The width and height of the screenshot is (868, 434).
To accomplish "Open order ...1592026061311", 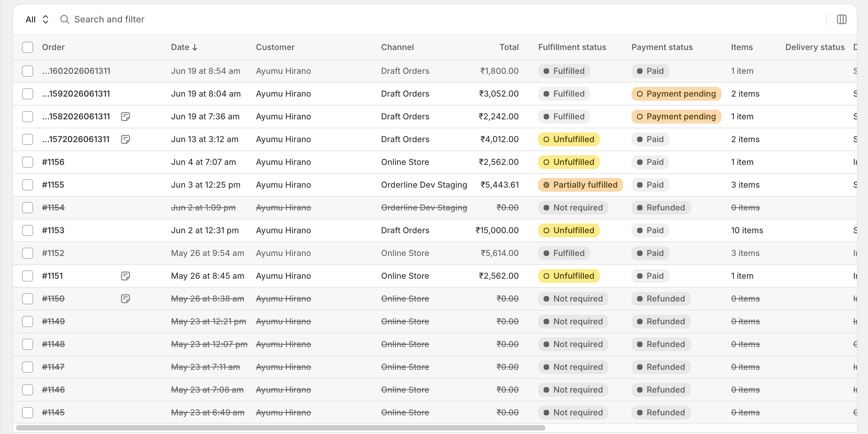I will pos(76,94).
